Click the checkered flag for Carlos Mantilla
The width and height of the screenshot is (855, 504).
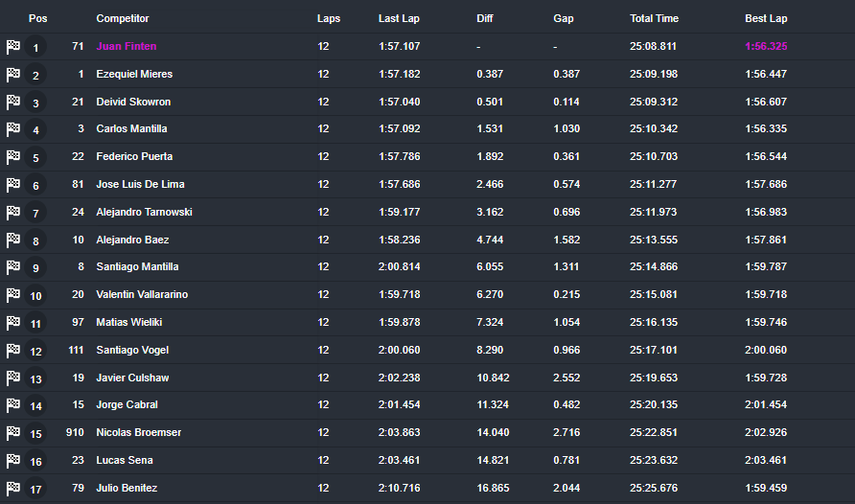click(x=13, y=129)
